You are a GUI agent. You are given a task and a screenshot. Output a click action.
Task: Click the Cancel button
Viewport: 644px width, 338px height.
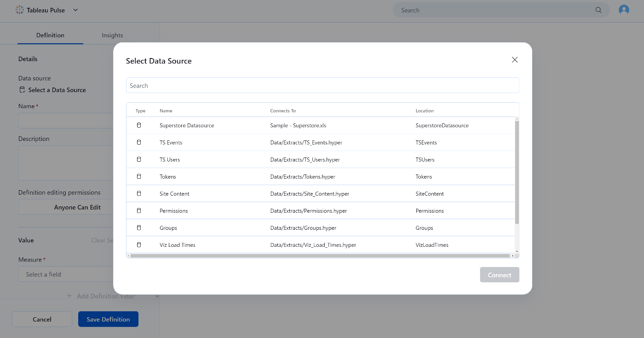[x=42, y=319]
